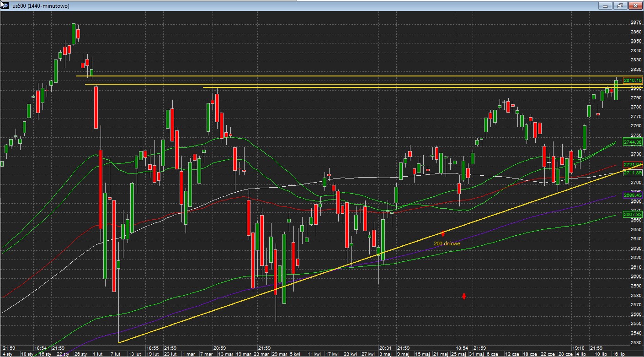This screenshot has width=644, height=357.
Task: Minimize the us500 chart window
Action: pyautogui.click(x=606, y=5)
